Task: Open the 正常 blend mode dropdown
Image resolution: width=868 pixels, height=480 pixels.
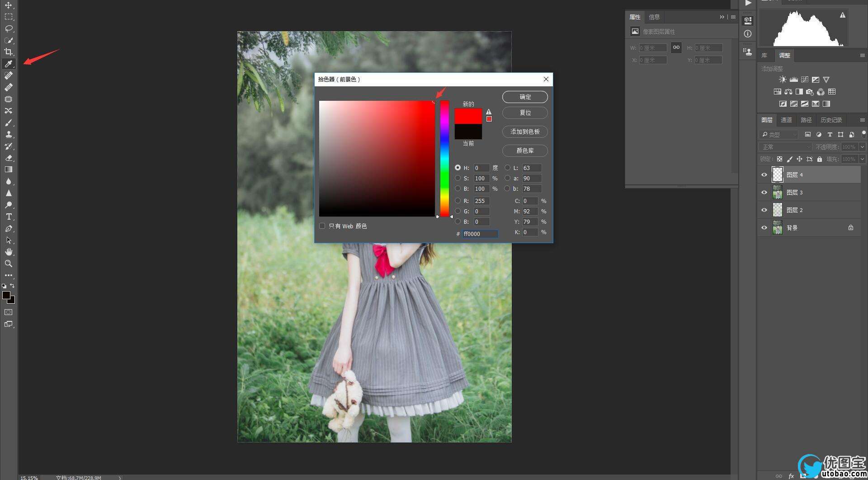Action: pos(786,147)
